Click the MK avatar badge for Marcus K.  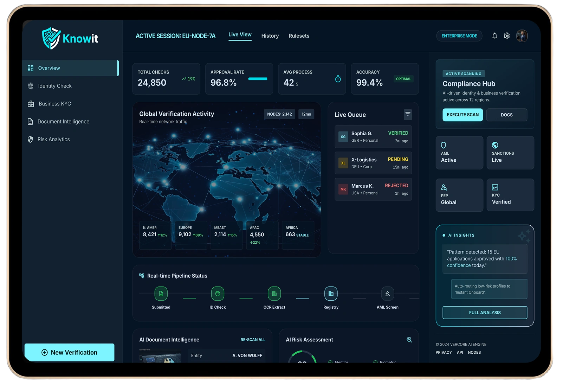pos(343,189)
